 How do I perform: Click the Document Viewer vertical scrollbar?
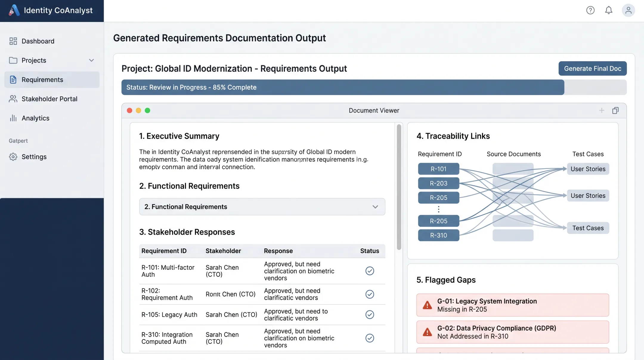[399, 187]
